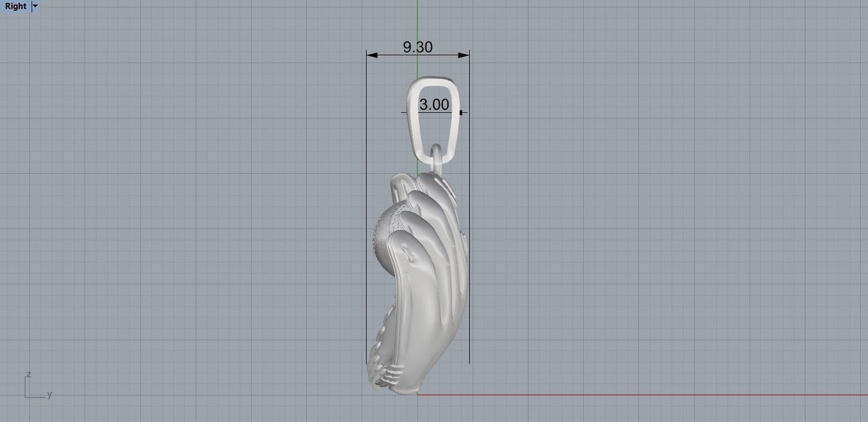The image size is (868, 422).
Task: Select the 3.00 dimension text
Action: tap(434, 105)
